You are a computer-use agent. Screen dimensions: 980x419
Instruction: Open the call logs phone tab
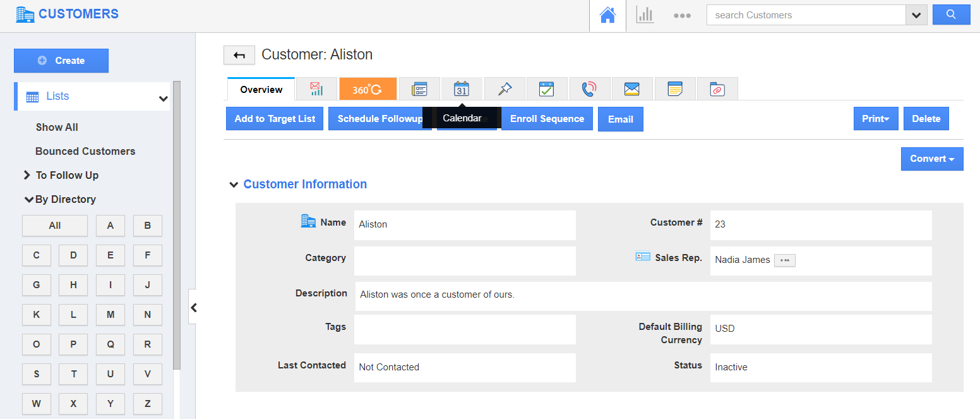pyautogui.click(x=589, y=89)
